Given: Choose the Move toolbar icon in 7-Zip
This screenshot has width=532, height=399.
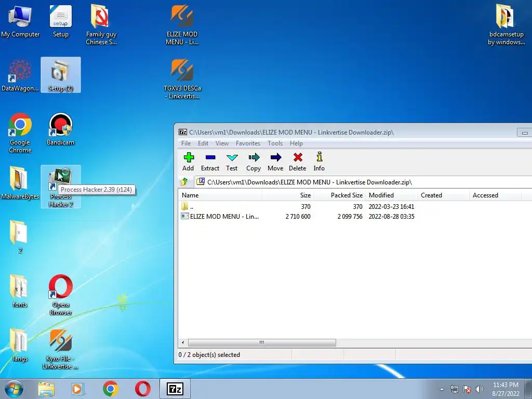Looking at the screenshot, I should tap(275, 162).
